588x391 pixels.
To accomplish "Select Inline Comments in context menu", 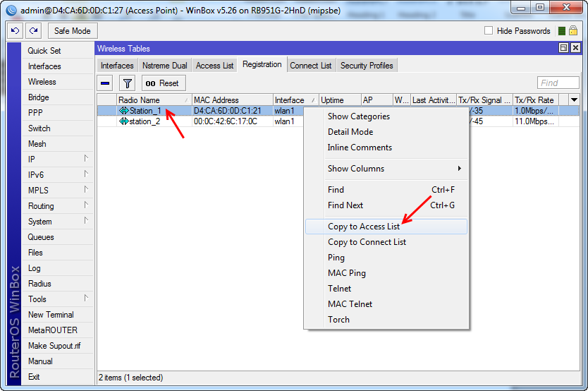I will pyautogui.click(x=386, y=148).
